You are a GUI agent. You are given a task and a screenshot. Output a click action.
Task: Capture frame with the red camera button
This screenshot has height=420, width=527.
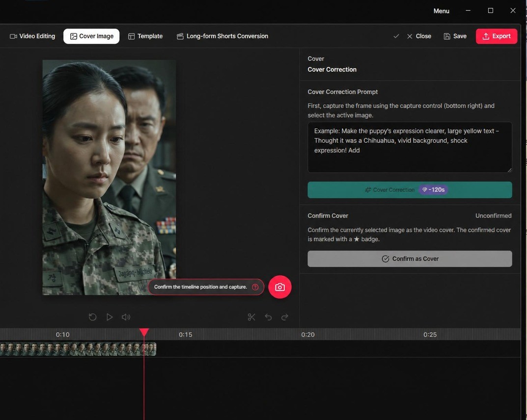click(x=279, y=287)
